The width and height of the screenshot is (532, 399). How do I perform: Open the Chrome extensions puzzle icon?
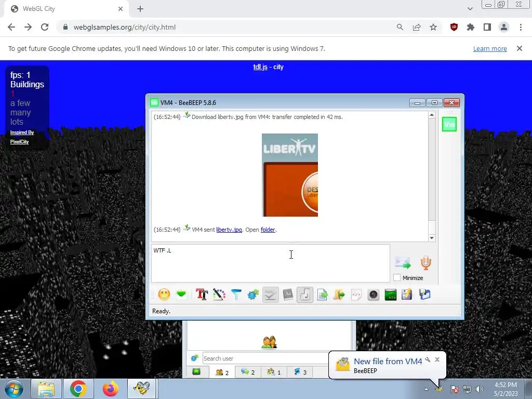tap(471, 27)
